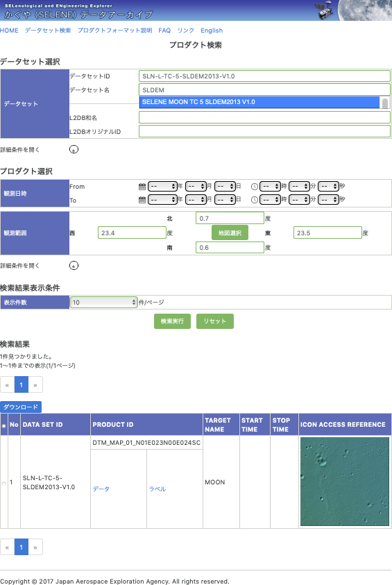Open the From year dropdown
The height and width of the screenshot is (585, 392).
(162, 186)
